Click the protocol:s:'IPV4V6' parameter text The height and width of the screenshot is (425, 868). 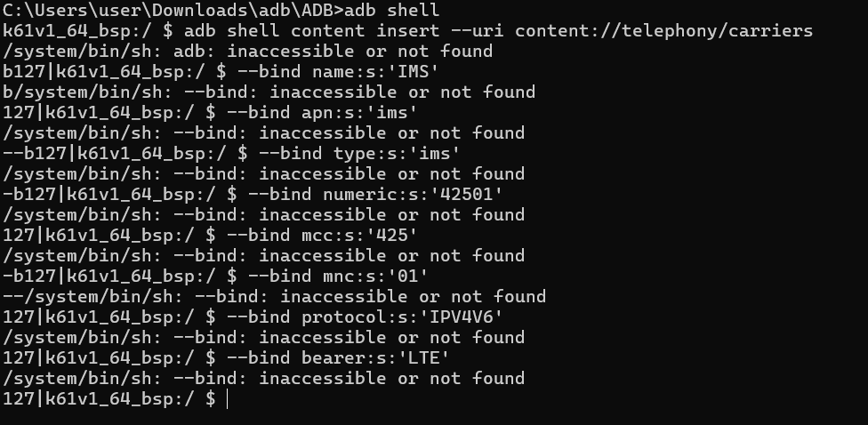point(403,317)
